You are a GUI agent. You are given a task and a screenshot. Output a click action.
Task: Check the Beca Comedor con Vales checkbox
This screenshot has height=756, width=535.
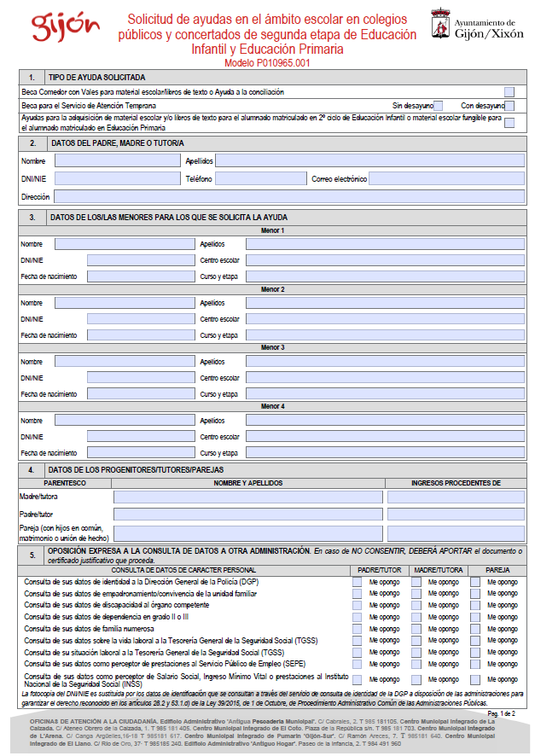pyautogui.click(x=509, y=92)
